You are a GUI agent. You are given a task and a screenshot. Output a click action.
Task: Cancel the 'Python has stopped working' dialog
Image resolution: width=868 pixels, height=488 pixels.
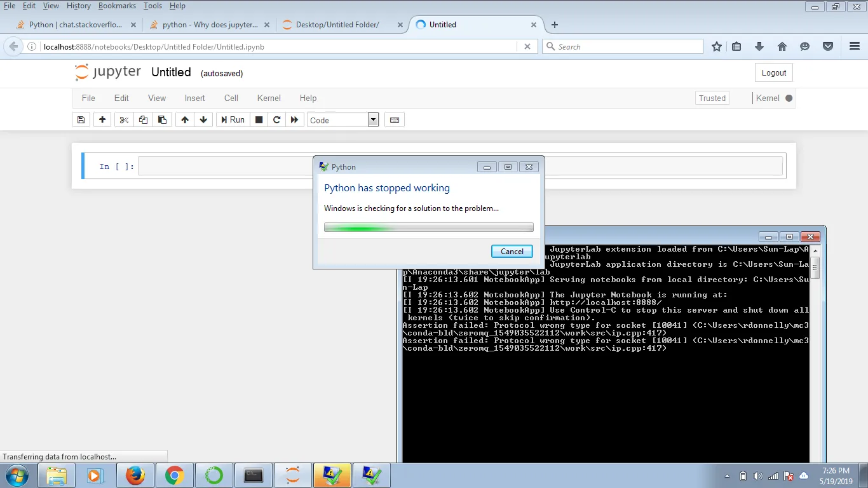click(512, 251)
